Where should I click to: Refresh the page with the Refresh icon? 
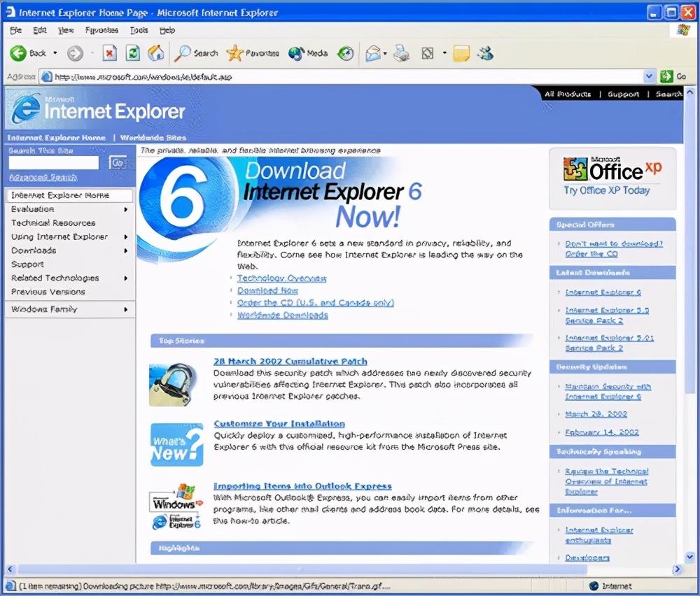(x=132, y=53)
